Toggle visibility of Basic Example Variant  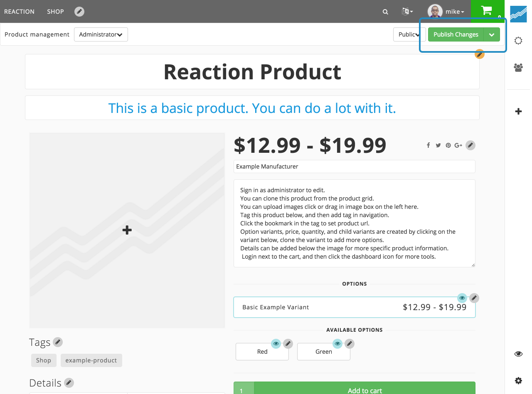462,298
